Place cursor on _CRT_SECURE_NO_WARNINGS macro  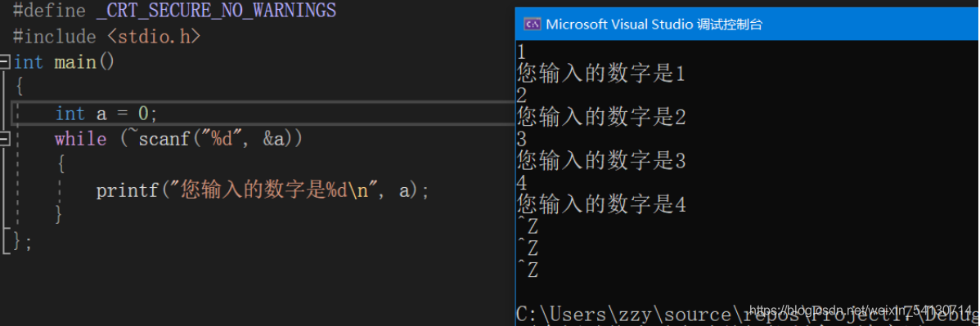pos(216,11)
